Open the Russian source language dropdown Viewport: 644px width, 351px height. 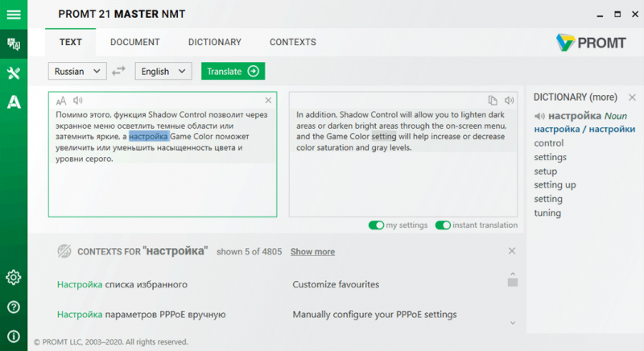[x=77, y=71]
